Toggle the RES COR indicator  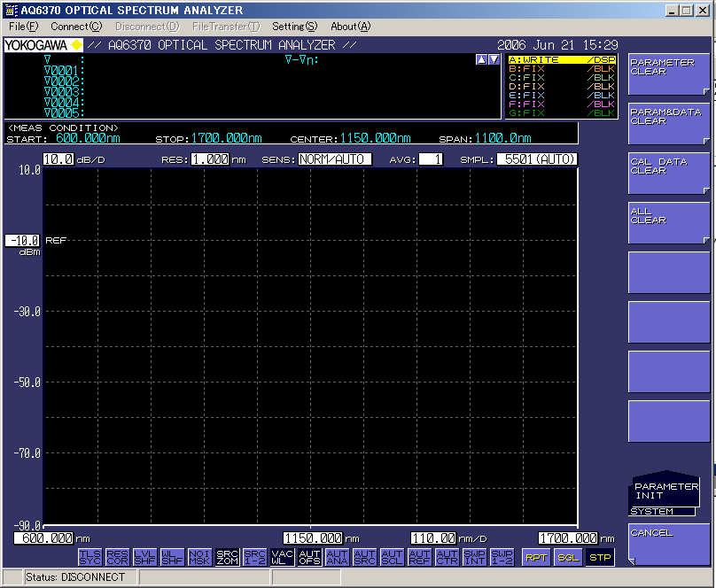(x=117, y=557)
